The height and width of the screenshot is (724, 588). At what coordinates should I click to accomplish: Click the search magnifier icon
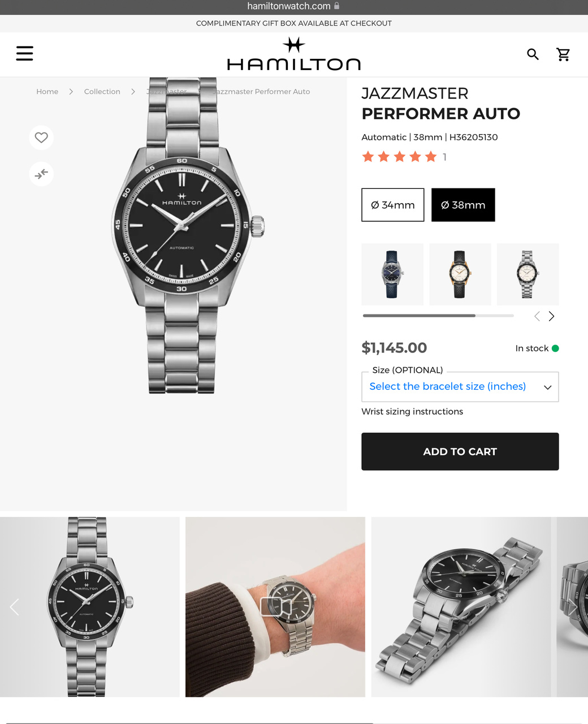(x=533, y=54)
